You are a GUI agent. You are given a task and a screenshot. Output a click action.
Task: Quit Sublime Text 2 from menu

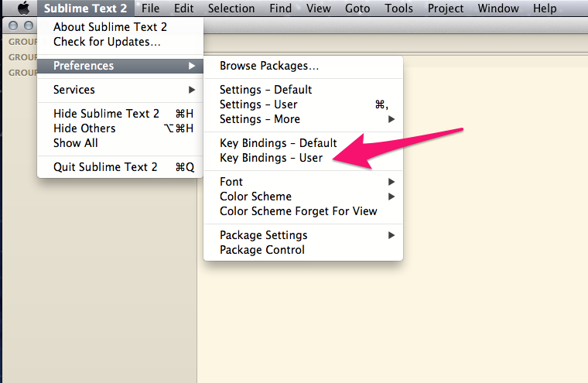[x=105, y=167]
